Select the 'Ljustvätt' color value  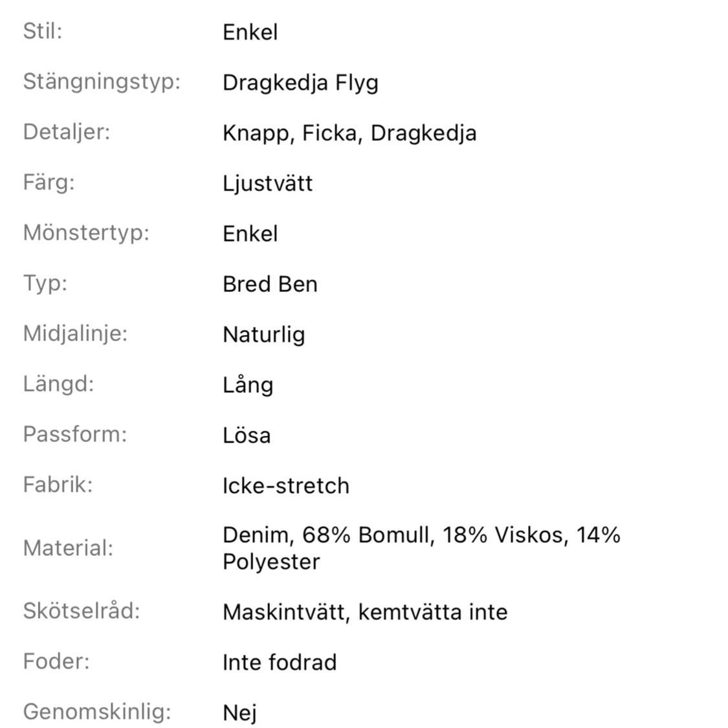[267, 183]
